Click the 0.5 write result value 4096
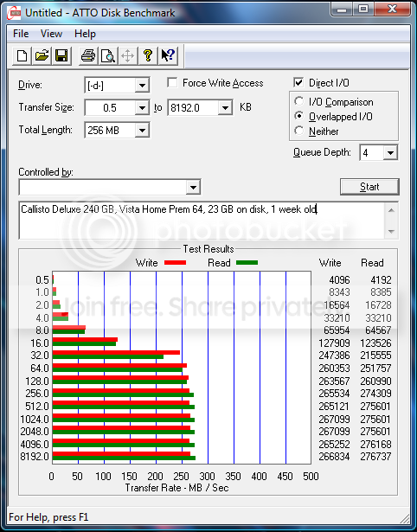 339,280
